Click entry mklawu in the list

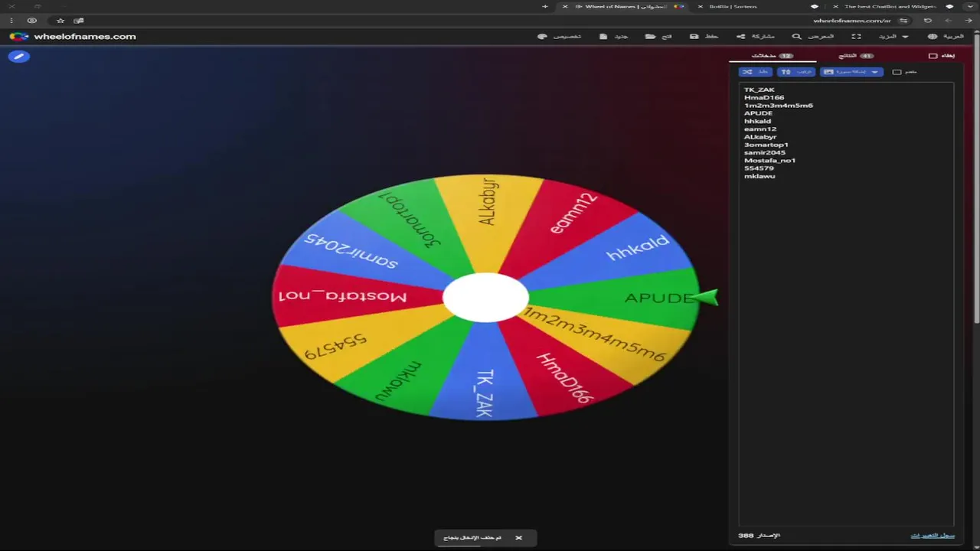pos(759,176)
